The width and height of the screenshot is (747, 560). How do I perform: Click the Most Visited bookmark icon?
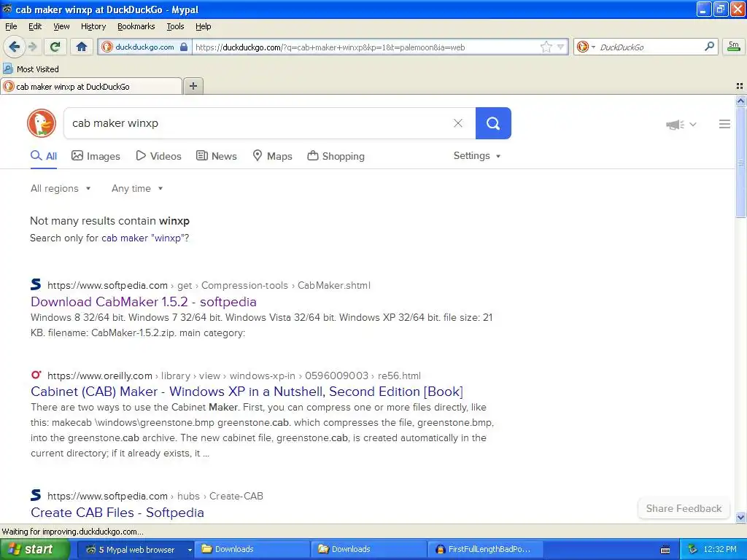pyautogui.click(x=7, y=69)
